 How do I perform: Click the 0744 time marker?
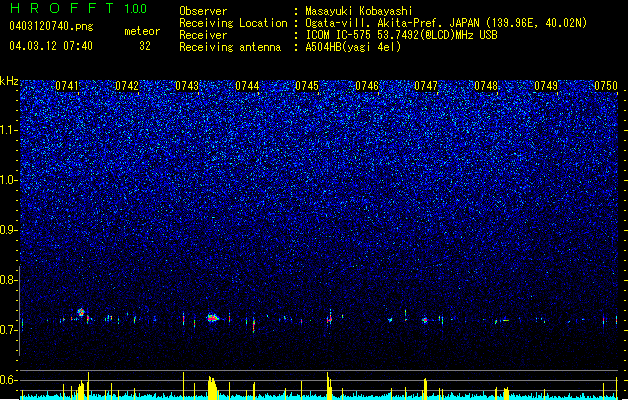point(247,86)
